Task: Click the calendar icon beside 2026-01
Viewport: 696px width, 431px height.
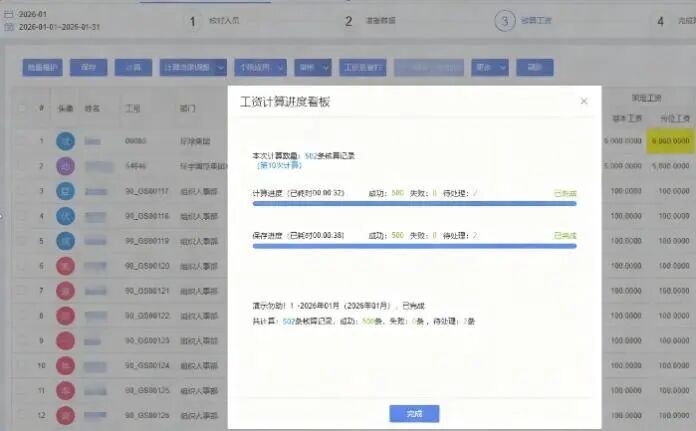Action: pyautogui.click(x=8, y=14)
